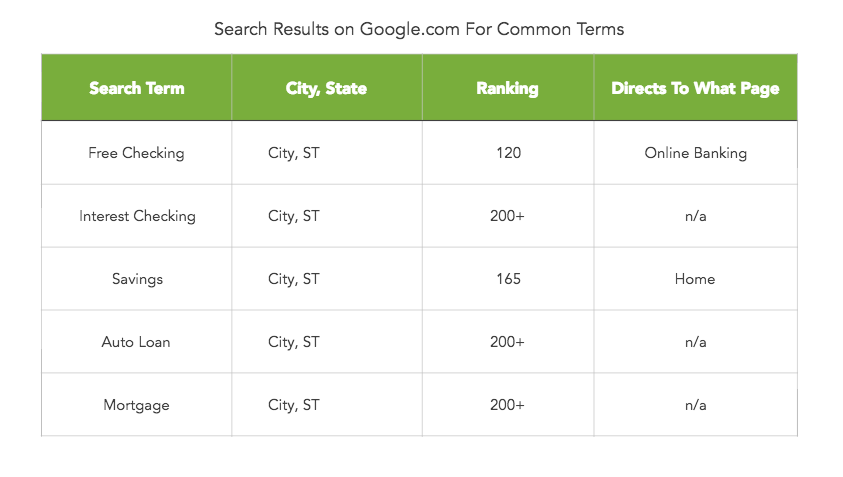Click the City, ST cell for Savings
Screen dimensions: 843x477
[x=294, y=279]
